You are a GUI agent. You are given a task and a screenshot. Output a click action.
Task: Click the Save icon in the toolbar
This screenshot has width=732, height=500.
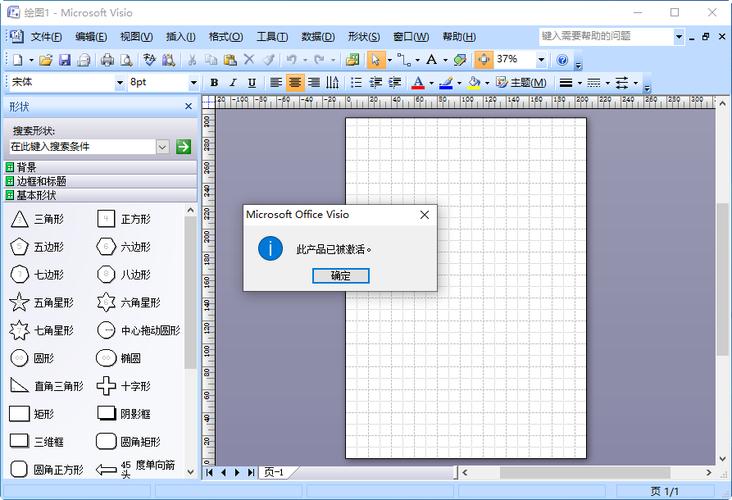coord(65,60)
